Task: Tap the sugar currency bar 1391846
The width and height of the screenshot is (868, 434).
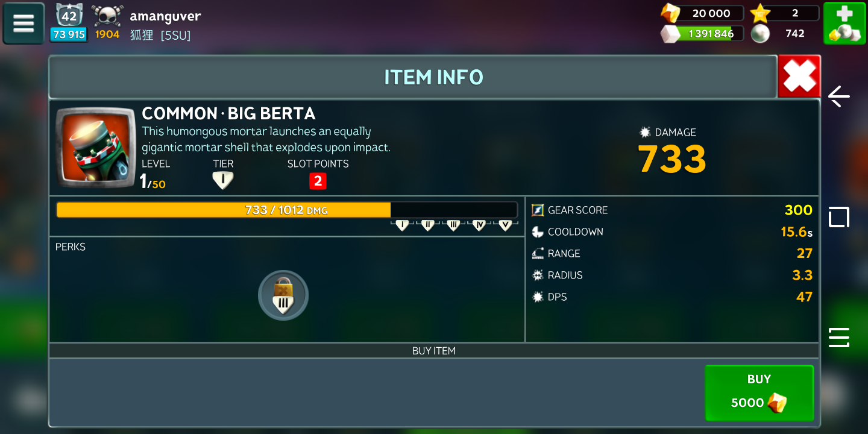Action: [x=703, y=34]
